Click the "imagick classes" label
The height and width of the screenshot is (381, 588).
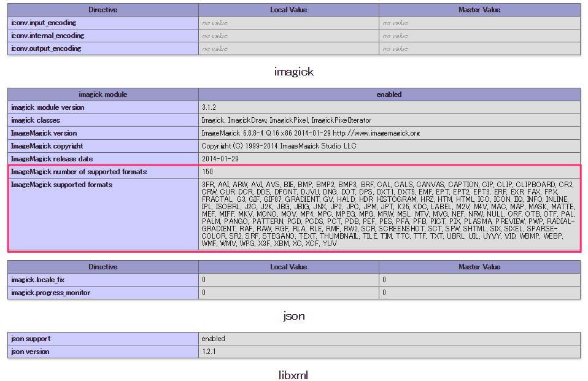click(x=36, y=120)
